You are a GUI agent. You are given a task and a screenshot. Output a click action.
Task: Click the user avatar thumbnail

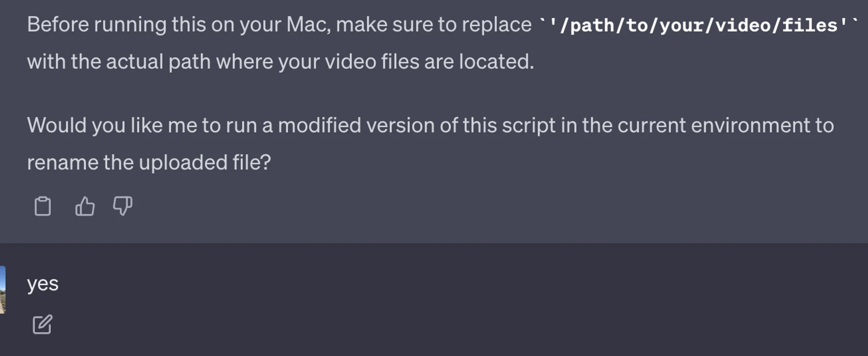[3, 290]
